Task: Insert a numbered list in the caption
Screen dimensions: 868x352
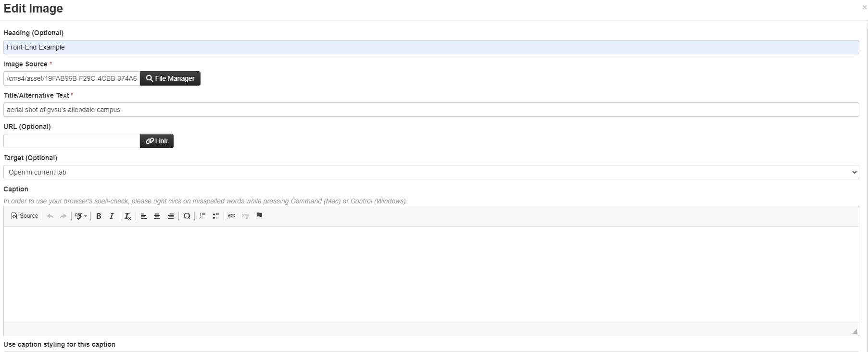Action: pyautogui.click(x=202, y=216)
